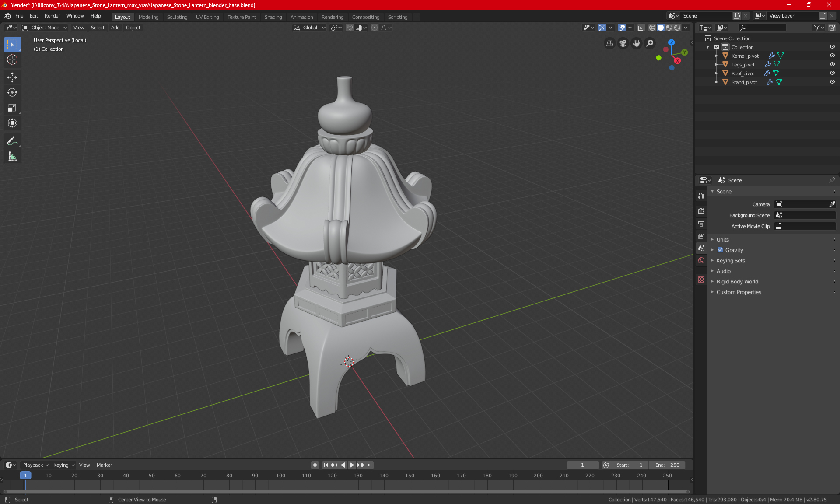
Task: Switch to the Sculpting workspace tab
Action: (x=177, y=17)
